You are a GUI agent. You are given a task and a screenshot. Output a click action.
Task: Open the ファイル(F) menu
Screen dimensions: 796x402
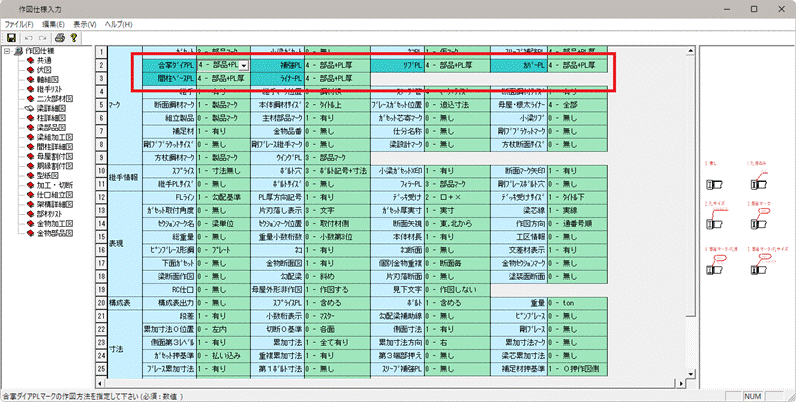(x=20, y=23)
